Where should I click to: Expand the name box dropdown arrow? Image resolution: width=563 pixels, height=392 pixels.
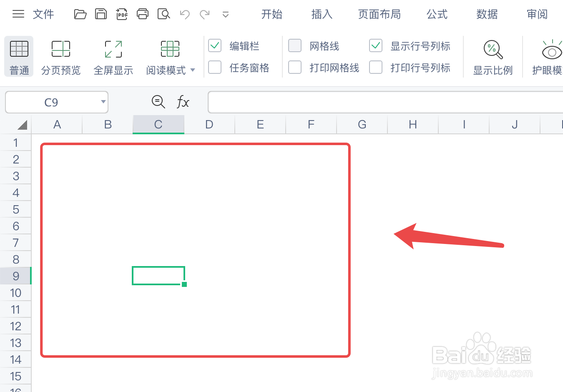(x=103, y=102)
